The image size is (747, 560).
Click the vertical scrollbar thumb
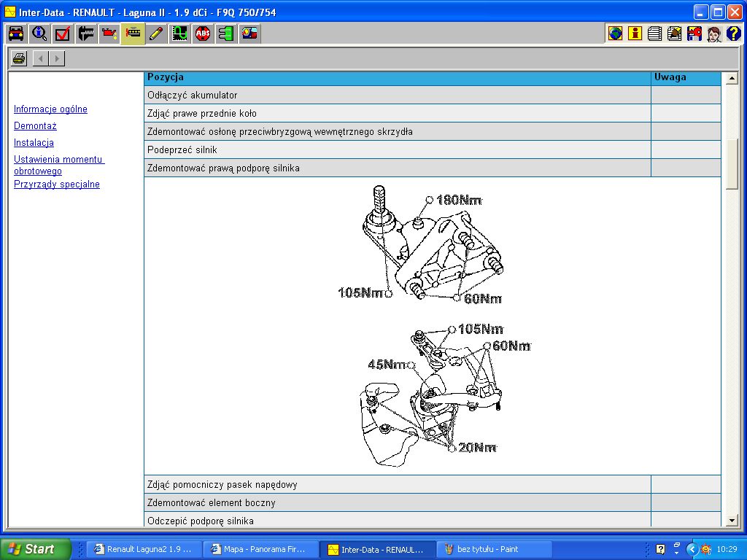pyautogui.click(x=732, y=165)
